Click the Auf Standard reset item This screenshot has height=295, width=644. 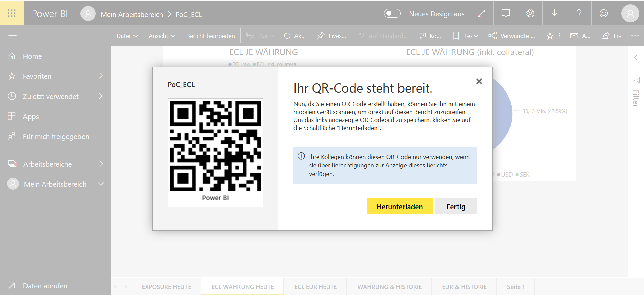coord(383,36)
